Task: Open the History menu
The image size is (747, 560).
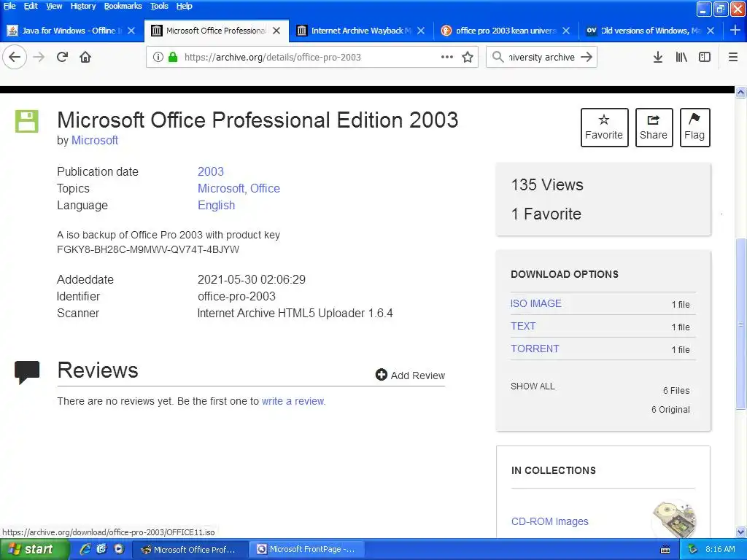Action: tap(83, 6)
